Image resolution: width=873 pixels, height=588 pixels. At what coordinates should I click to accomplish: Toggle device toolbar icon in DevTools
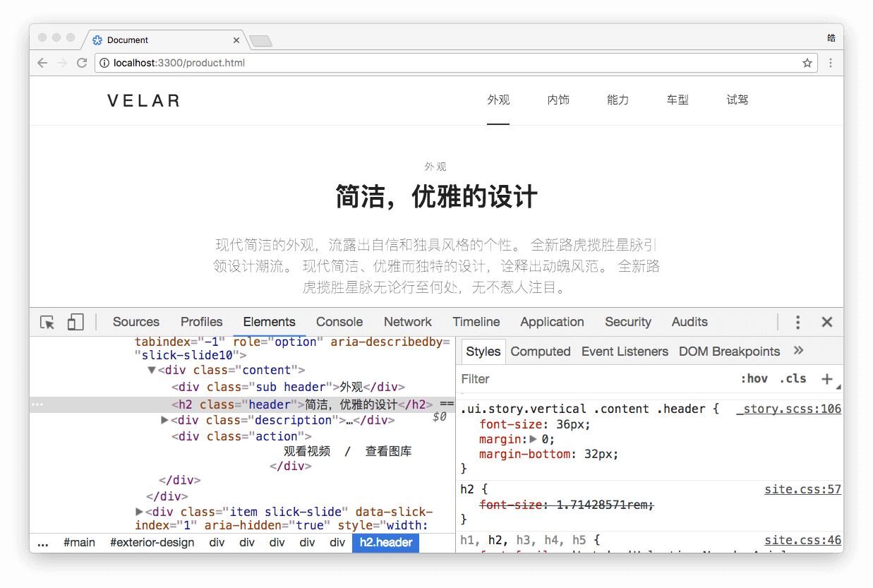[x=75, y=323]
